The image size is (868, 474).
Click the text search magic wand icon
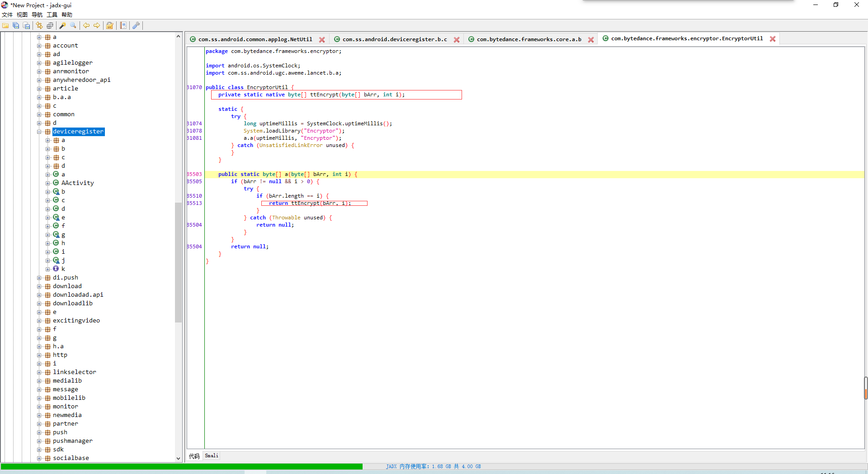[63, 26]
